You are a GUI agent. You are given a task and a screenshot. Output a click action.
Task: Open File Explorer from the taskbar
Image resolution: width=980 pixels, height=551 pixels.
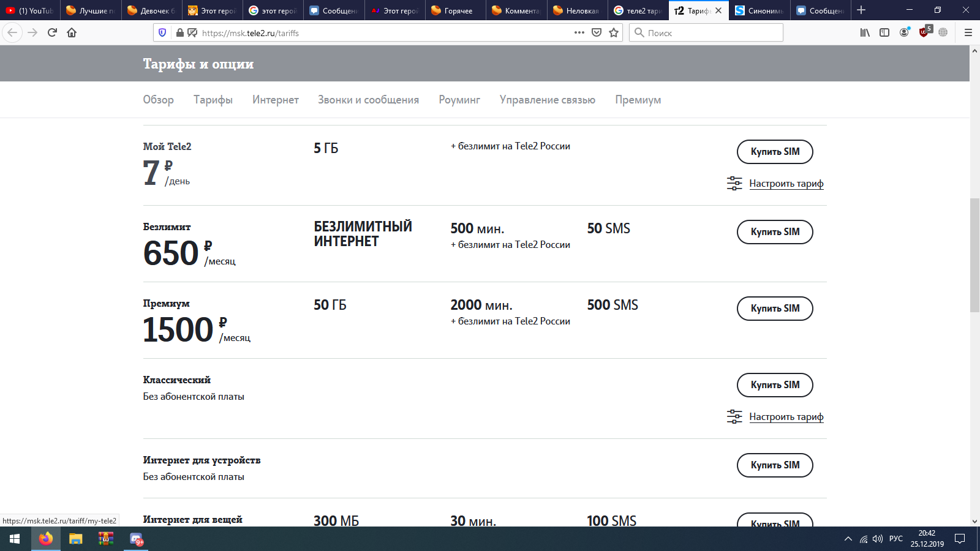pos(76,539)
